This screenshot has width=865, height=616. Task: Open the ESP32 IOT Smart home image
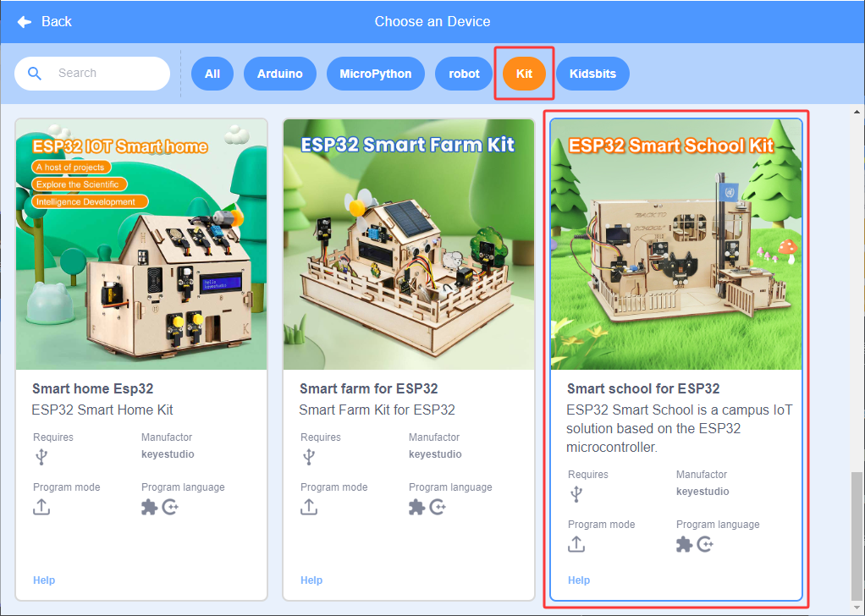click(141, 245)
